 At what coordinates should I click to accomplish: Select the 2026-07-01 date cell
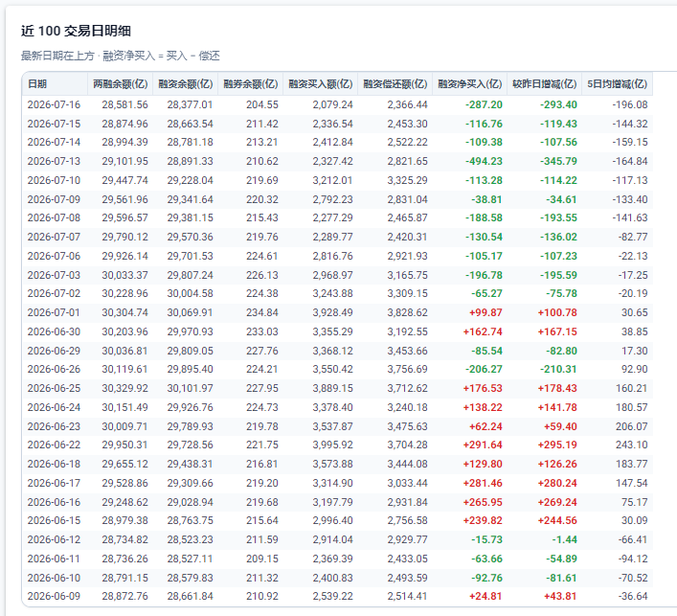54,312
